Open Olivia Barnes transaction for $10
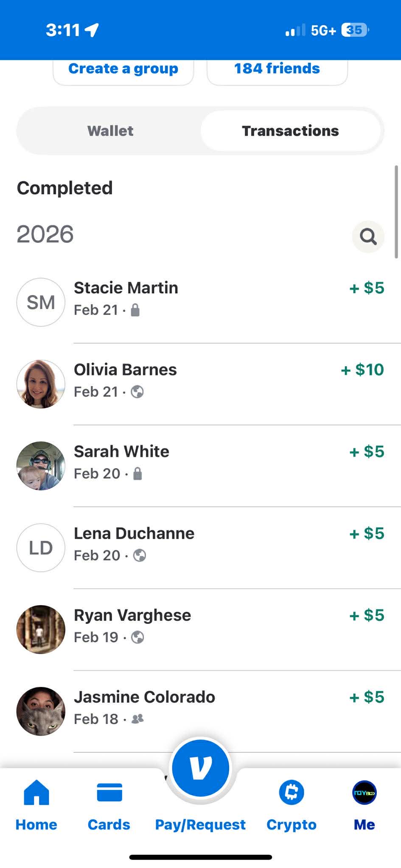 (x=229, y=380)
